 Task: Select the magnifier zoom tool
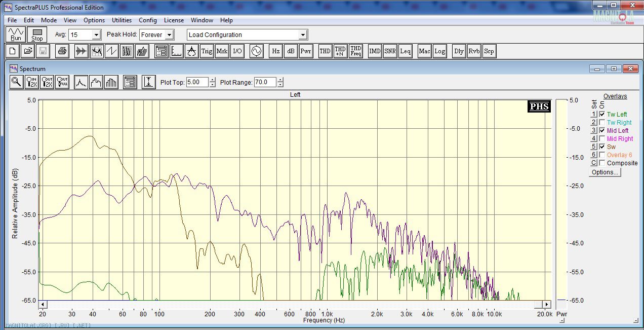click(16, 82)
